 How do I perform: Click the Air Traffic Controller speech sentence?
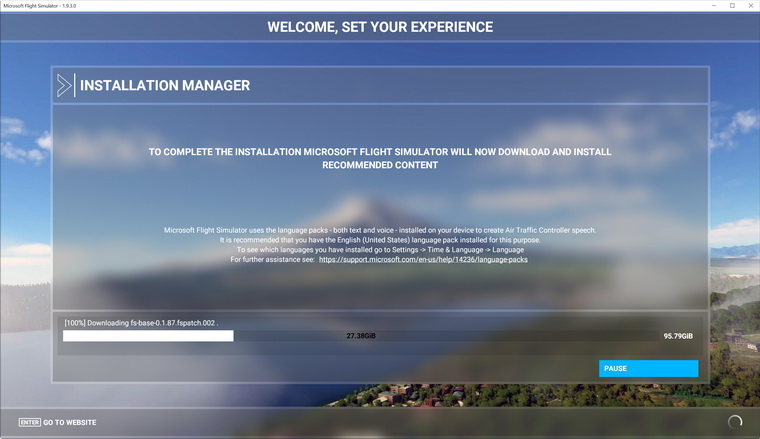pyautogui.click(x=380, y=230)
